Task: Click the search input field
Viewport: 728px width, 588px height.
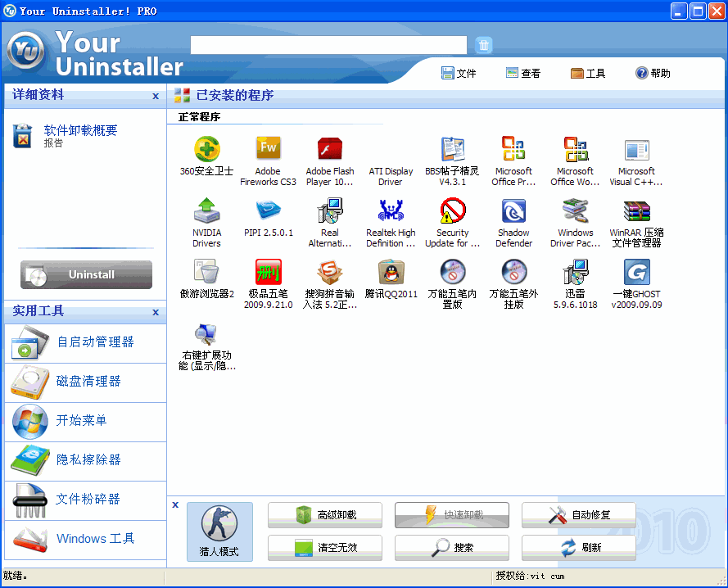Action: pyautogui.click(x=328, y=45)
